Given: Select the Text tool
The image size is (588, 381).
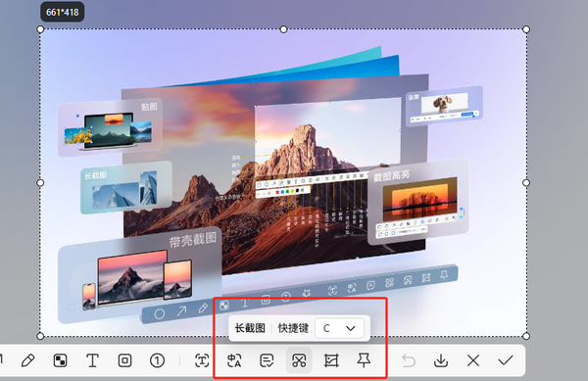Looking at the screenshot, I should [x=92, y=360].
